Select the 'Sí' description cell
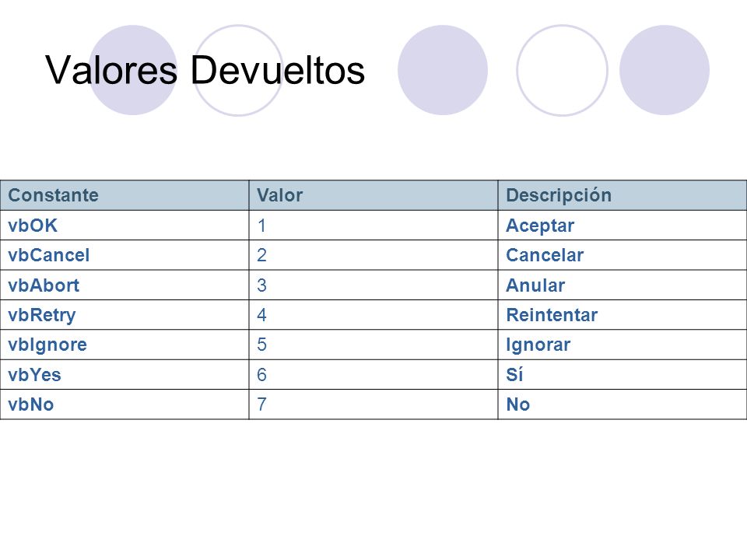Image resolution: width=747 pixels, height=560 pixels. point(622,375)
